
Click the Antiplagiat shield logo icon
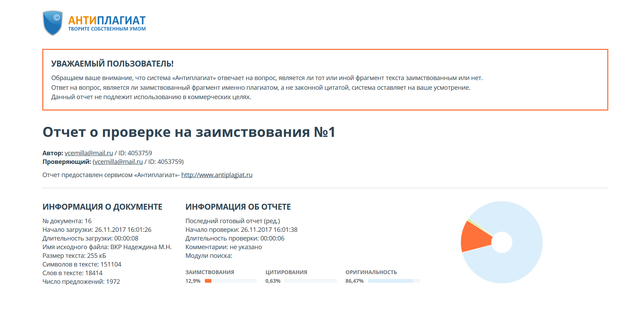click(52, 23)
